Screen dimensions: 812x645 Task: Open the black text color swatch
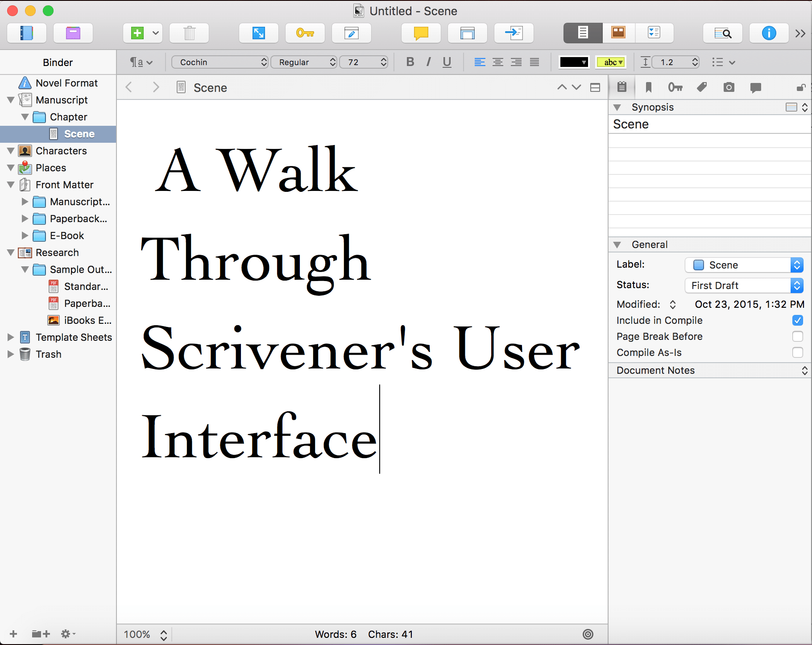574,62
